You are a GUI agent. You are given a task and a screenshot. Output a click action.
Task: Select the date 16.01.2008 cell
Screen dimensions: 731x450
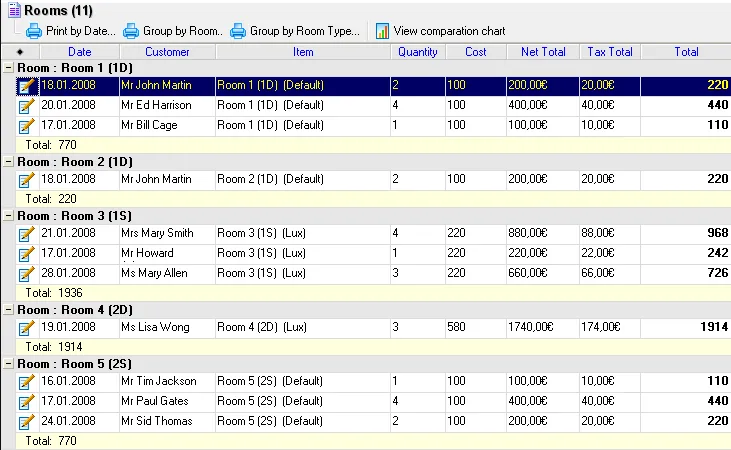point(79,381)
